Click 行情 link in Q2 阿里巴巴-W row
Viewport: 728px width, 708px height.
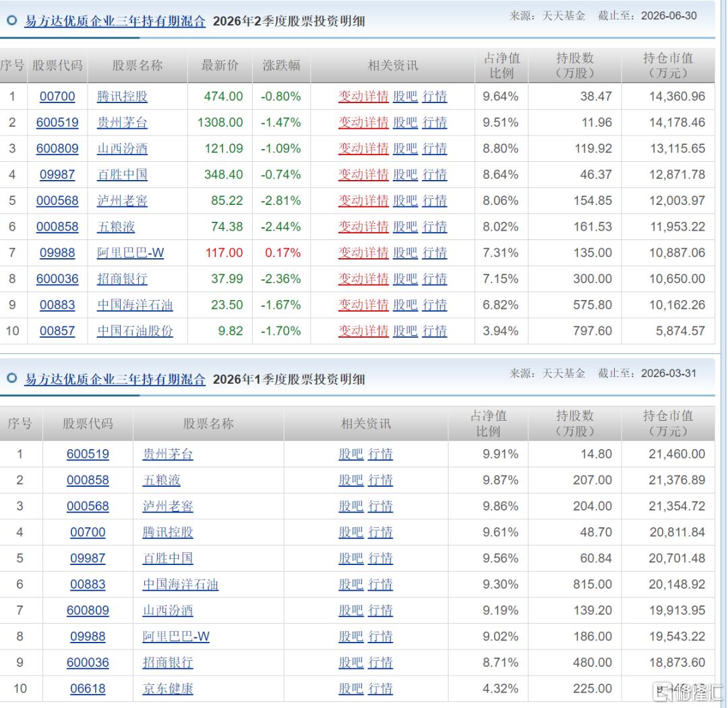pos(434,252)
